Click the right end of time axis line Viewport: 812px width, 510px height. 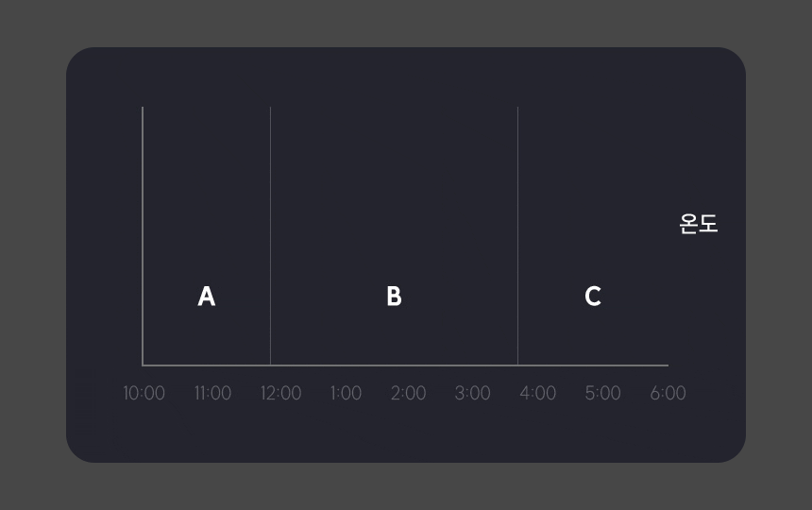click(x=667, y=365)
